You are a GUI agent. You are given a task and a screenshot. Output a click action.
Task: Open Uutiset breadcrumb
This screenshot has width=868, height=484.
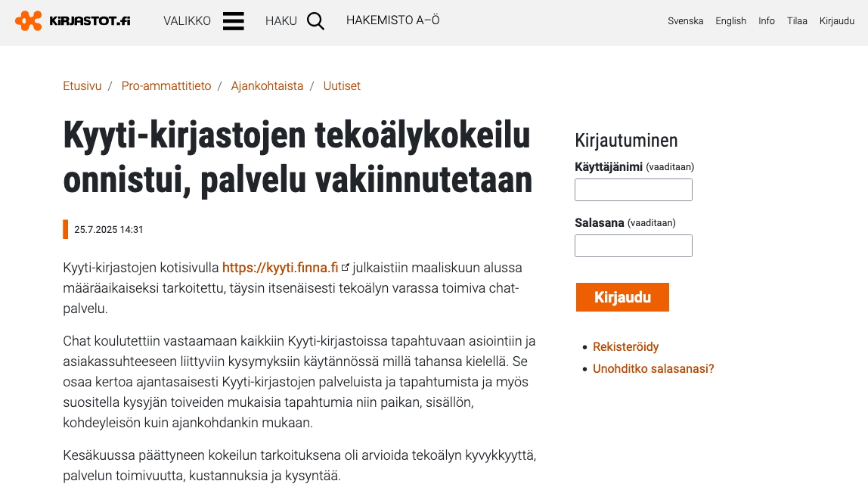pyautogui.click(x=342, y=86)
